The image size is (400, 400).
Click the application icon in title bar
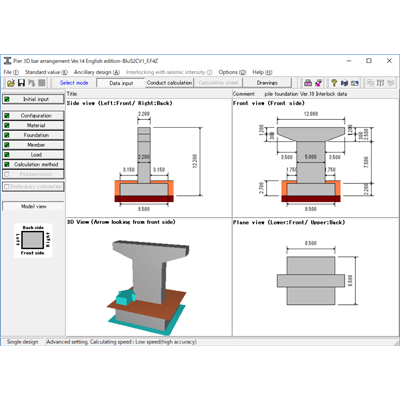(7, 61)
